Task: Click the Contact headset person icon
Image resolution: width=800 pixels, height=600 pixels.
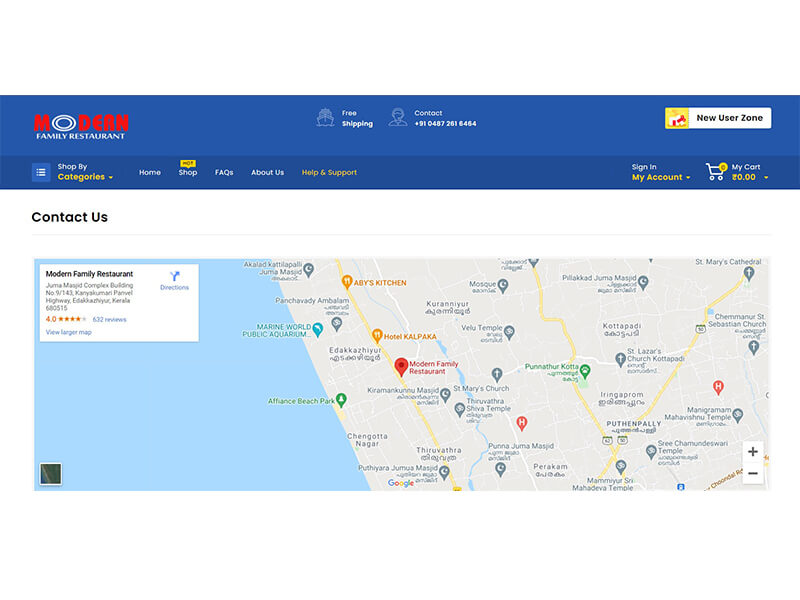Action: coord(398,117)
